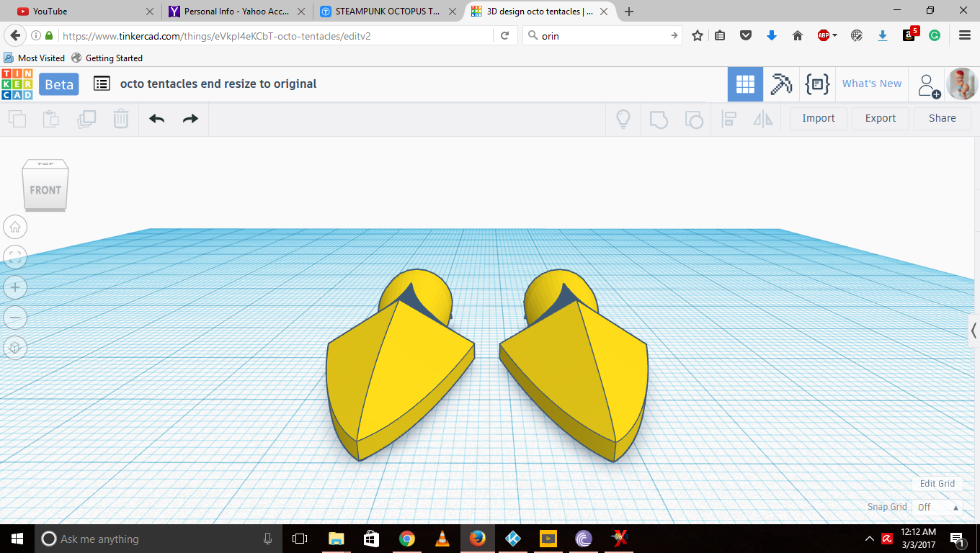Launch VLC from the taskbar
This screenshot has width=980, height=553.
[442, 539]
